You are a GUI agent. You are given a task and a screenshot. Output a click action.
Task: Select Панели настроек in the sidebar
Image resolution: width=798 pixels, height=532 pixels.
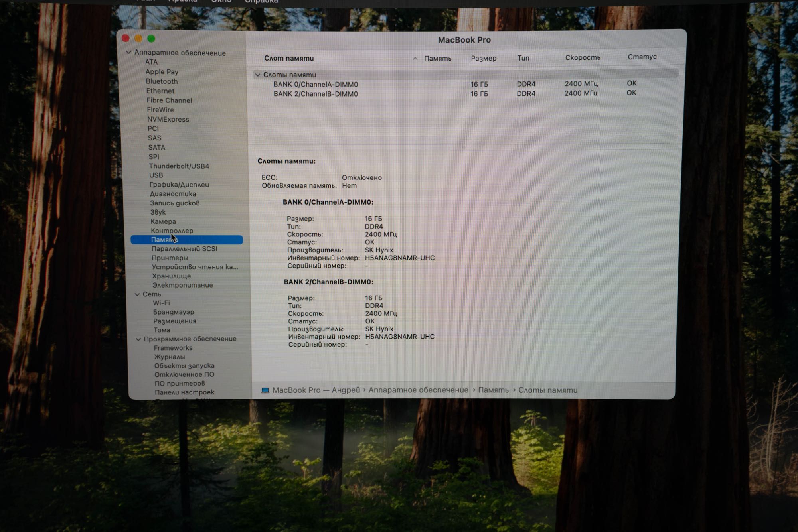click(x=184, y=392)
